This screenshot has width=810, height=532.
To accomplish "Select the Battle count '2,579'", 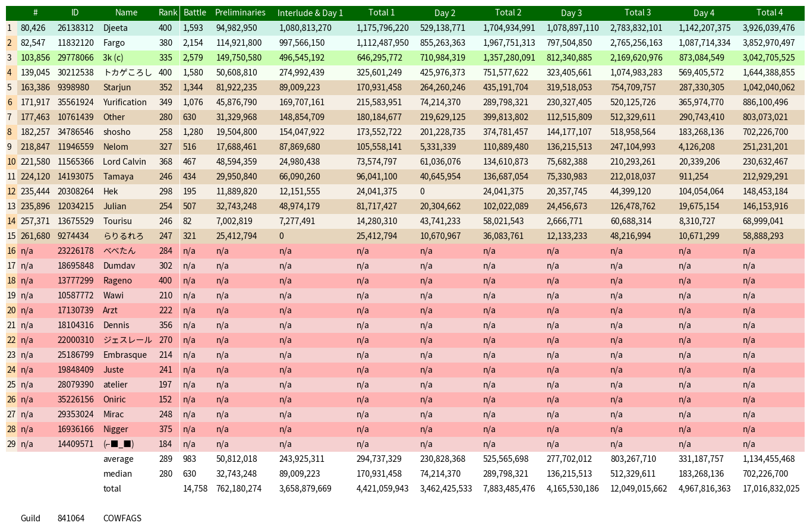I will [x=193, y=58].
